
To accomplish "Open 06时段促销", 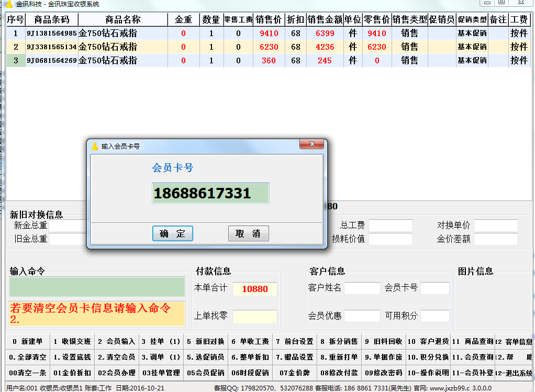I will (x=250, y=373).
